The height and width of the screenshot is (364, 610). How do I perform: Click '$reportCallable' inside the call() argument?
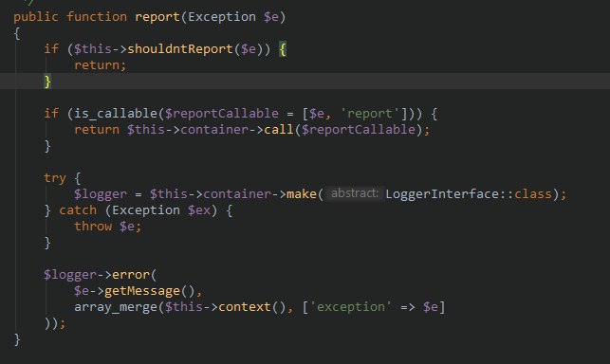click(x=359, y=130)
